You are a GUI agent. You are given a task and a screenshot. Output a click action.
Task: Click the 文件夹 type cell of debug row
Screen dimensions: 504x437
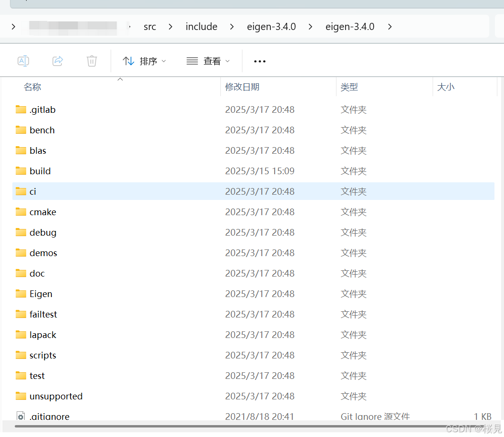coord(354,232)
